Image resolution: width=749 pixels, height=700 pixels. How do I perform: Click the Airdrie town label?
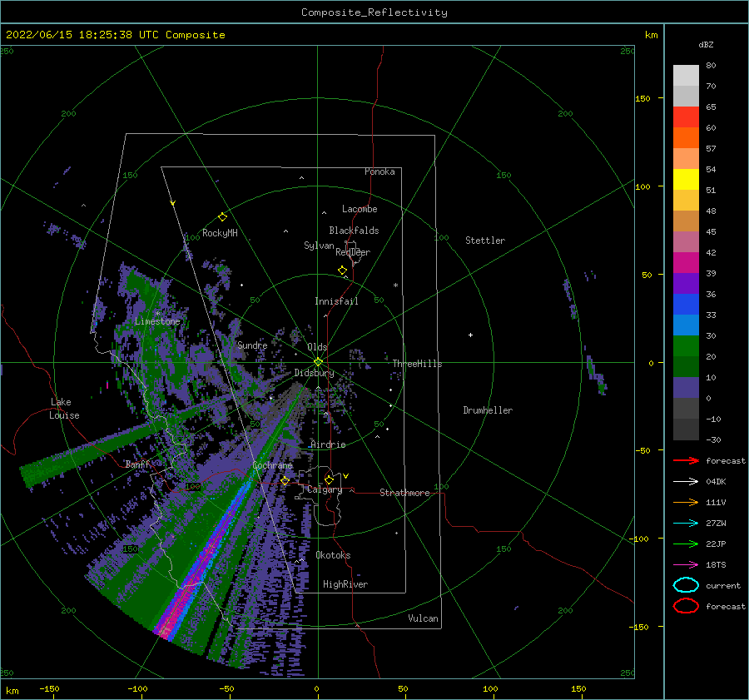point(328,444)
